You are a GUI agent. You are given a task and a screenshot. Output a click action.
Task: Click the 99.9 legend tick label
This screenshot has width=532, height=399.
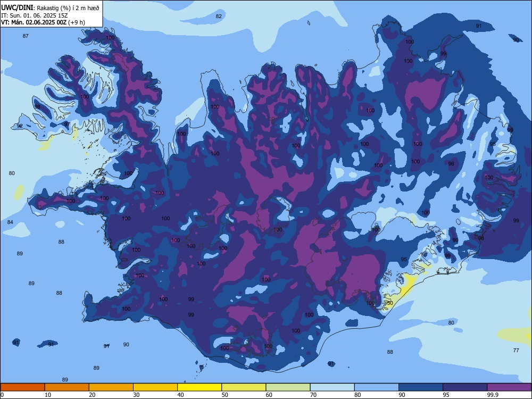[x=492, y=395]
